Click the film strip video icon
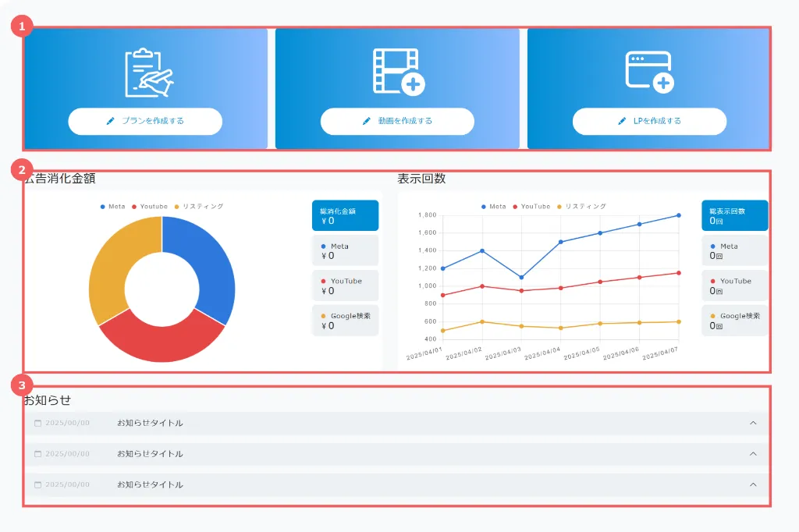Screen dimensions: 799x532 click(x=398, y=72)
